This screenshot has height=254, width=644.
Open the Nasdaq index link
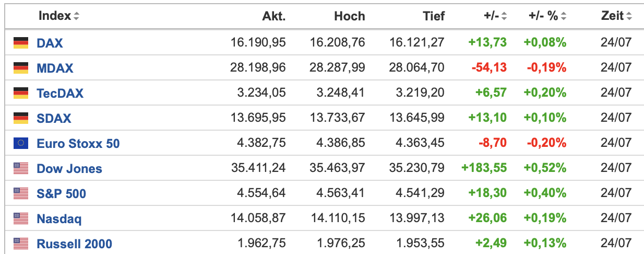point(59,218)
